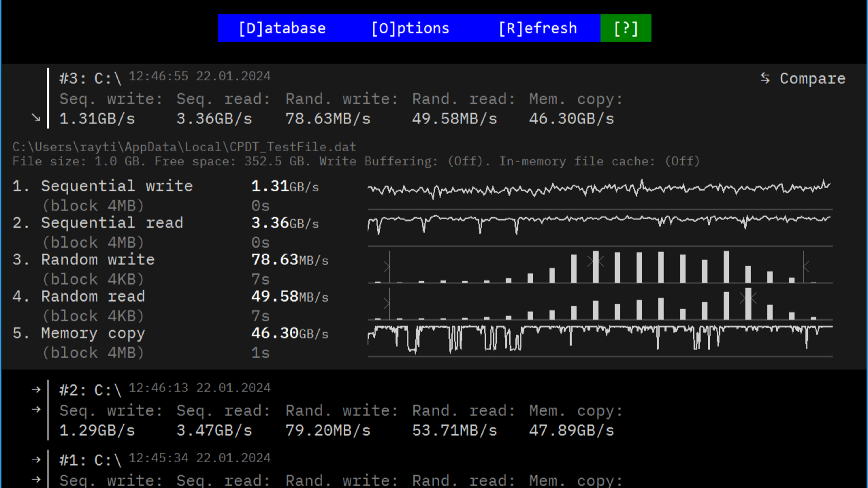Click the compare arrows icon
The height and width of the screenshot is (488, 868).
point(765,78)
